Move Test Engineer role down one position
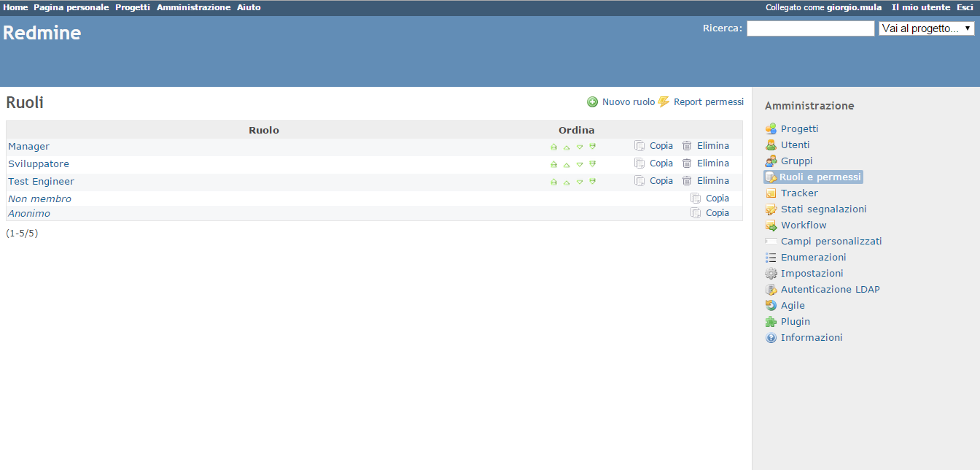Viewport: 980px width, 470px height. pos(580,182)
